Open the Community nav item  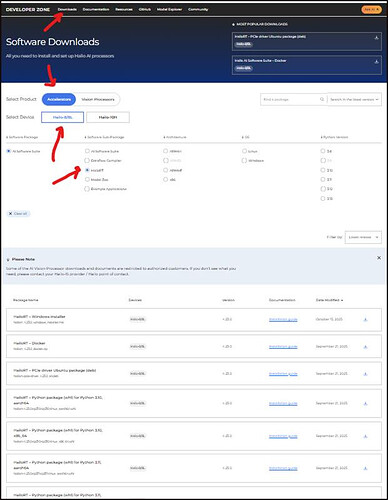pyautogui.click(x=198, y=9)
